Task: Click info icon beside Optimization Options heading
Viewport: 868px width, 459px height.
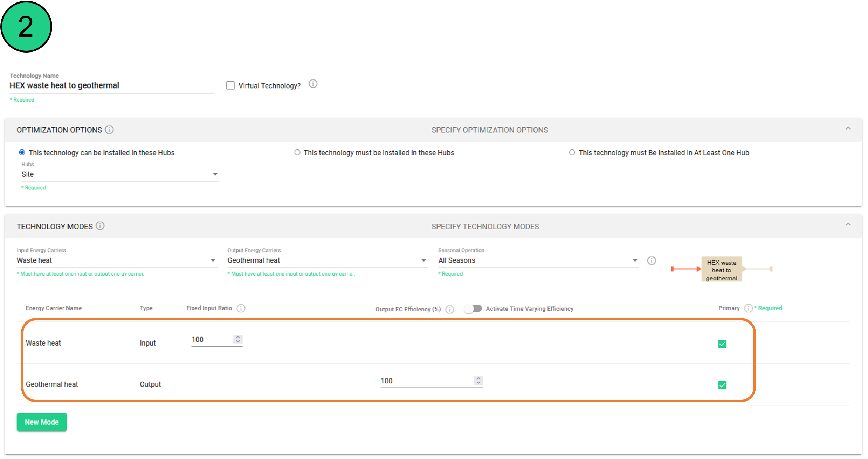Action: click(x=109, y=130)
